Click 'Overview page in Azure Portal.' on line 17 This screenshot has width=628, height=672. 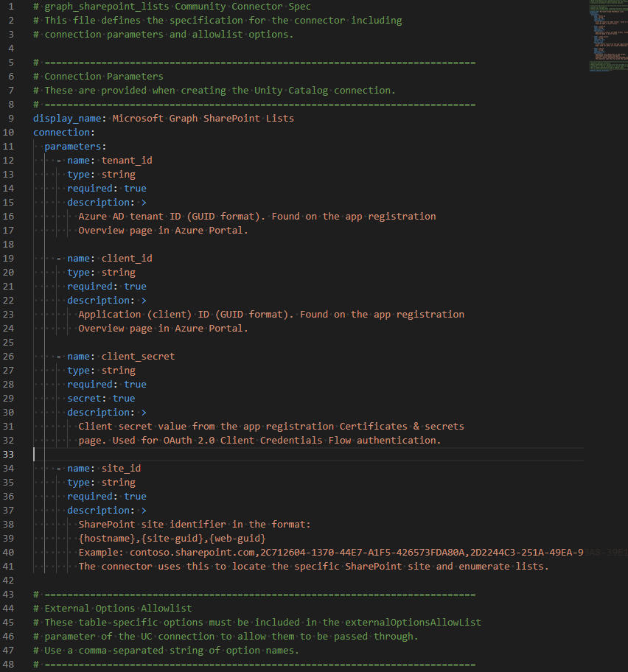coord(164,230)
